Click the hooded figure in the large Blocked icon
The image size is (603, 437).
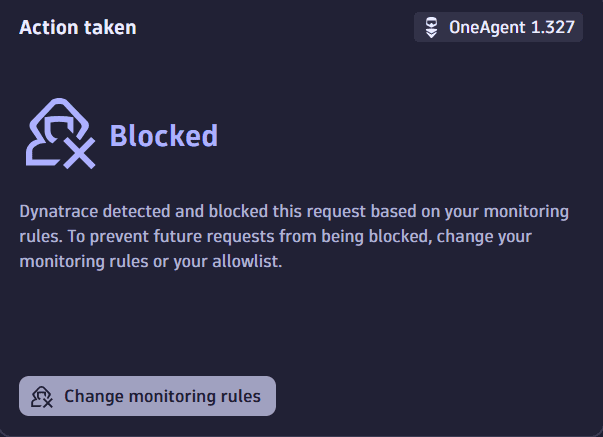52,128
